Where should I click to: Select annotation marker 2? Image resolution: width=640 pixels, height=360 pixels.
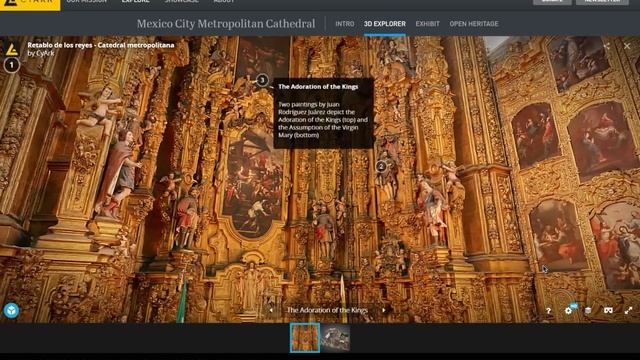click(x=381, y=166)
